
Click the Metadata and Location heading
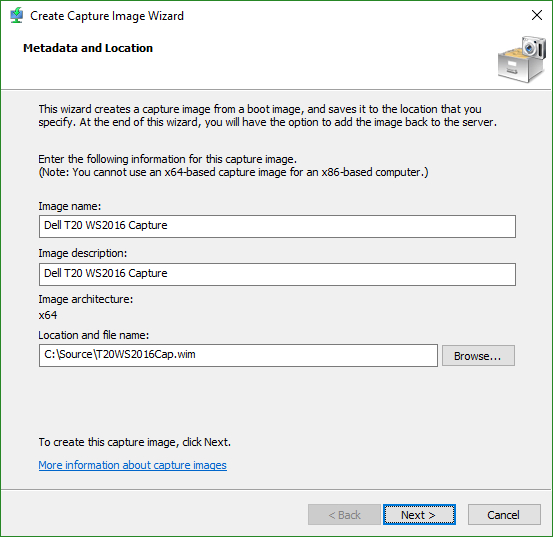88,48
